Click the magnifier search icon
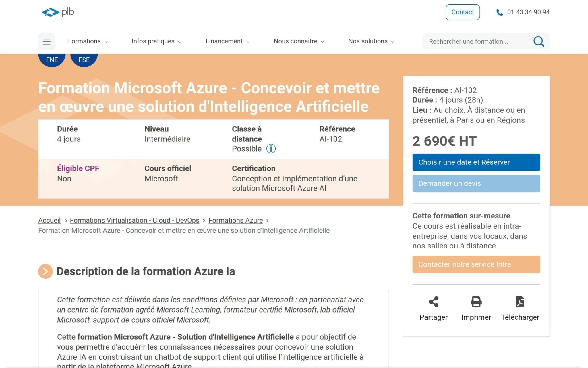Screen dimensions: 588x368 tap(539, 41)
